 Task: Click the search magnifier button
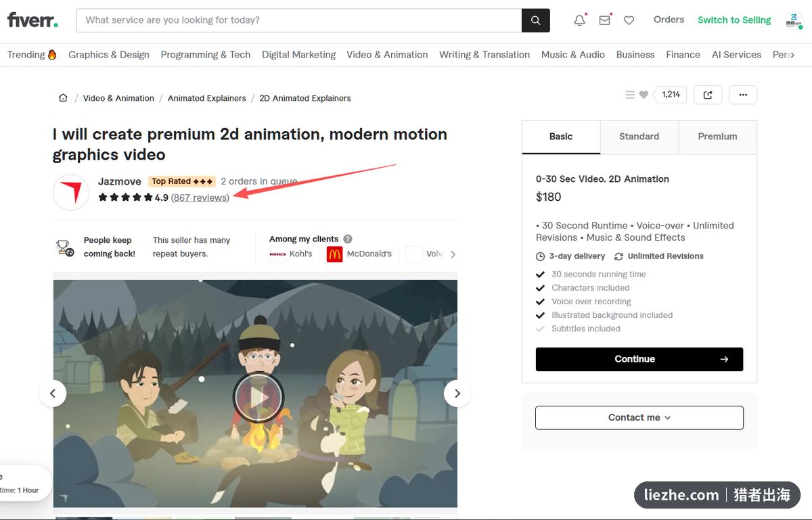coord(535,20)
